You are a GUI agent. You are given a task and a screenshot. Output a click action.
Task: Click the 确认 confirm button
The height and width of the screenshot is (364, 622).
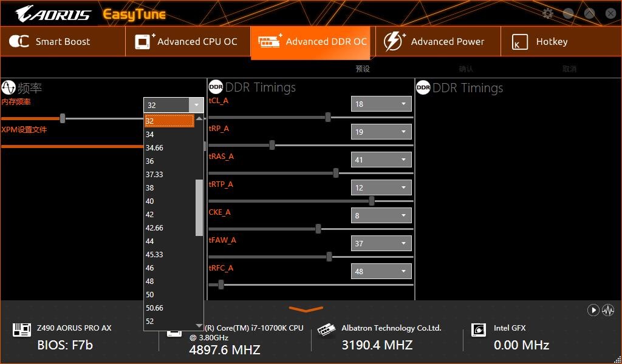(466, 69)
